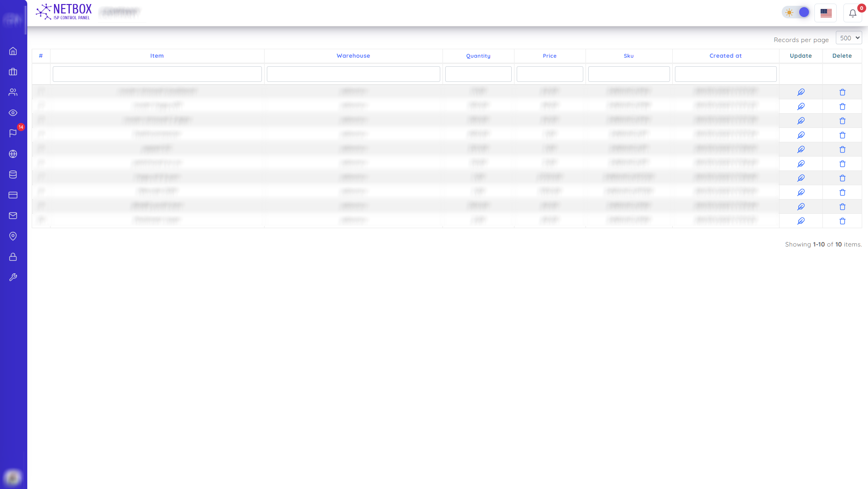The image size is (868, 489).
Task: Sort table by Item column header
Action: 157,56
